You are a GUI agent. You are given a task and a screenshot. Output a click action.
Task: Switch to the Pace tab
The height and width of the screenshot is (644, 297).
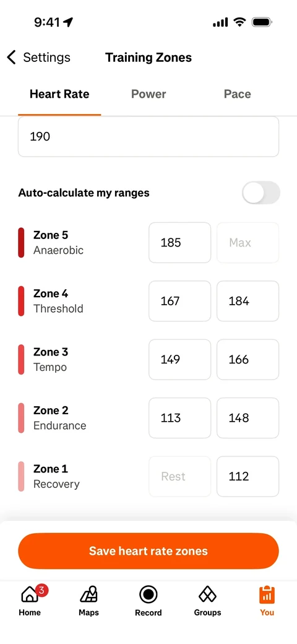click(x=238, y=94)
